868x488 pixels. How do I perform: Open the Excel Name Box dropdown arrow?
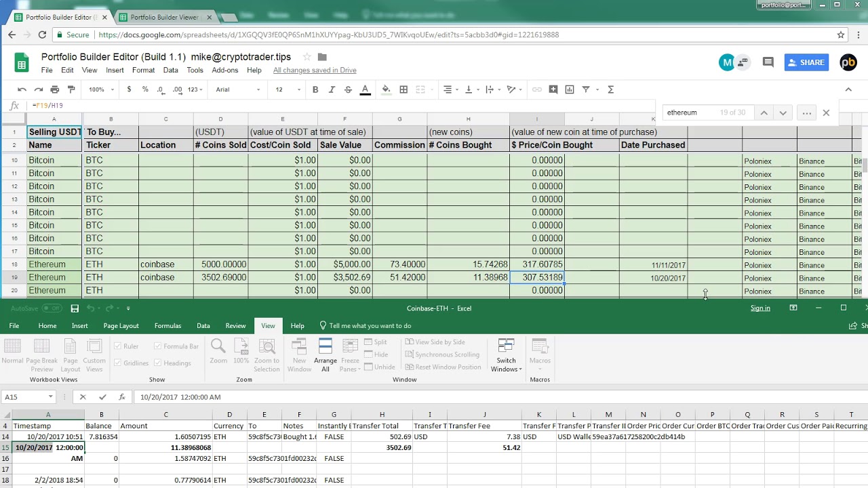click(x=50, y=397)
